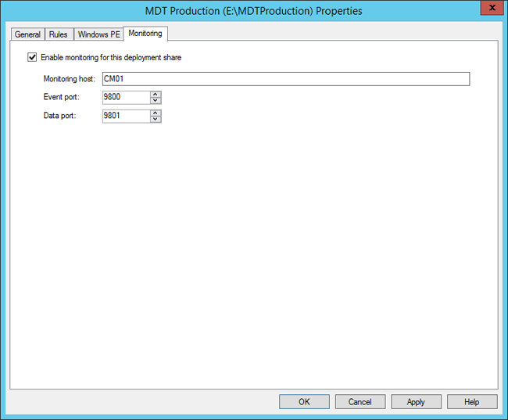Increase Data port with up arrow

pyautogui.click(x=156, y=113)
